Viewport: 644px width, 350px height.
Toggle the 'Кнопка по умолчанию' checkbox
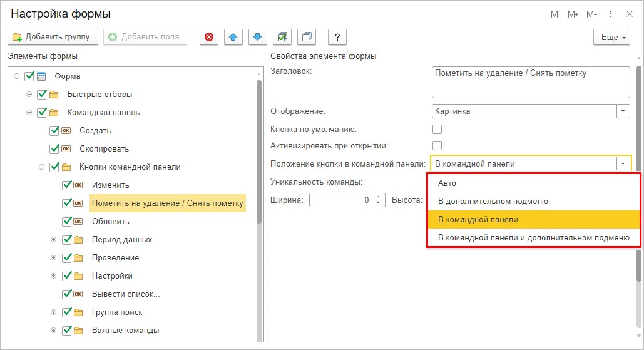coord(437,130)
